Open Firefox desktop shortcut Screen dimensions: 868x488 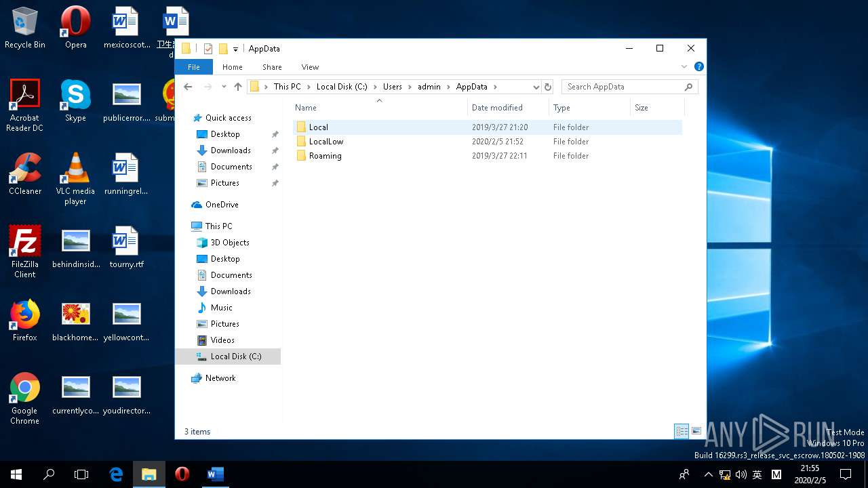(25, 321)
